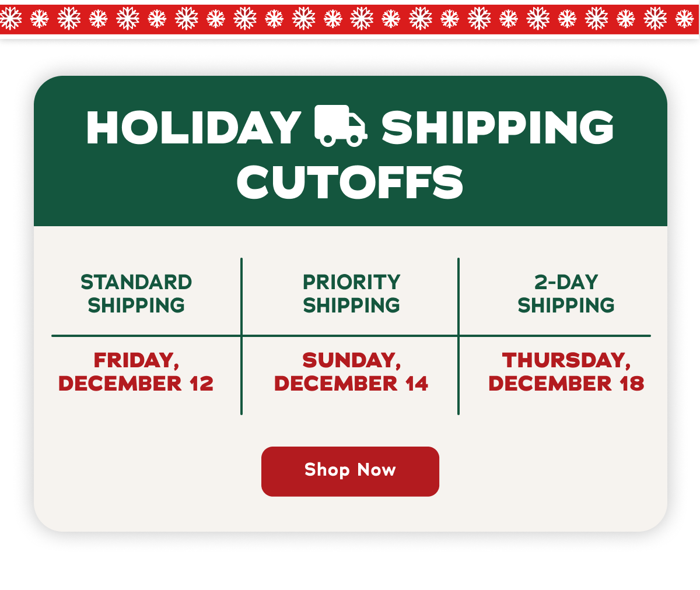Click the Sunday, December 14 date
This screenshot has height=590, width=700.
coord(351,372)
